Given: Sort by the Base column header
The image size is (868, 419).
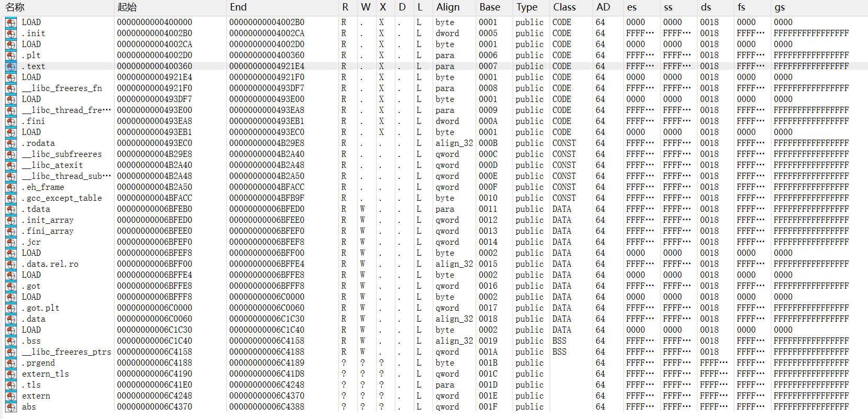Looking at the screenshot, I should click(490, 7).
